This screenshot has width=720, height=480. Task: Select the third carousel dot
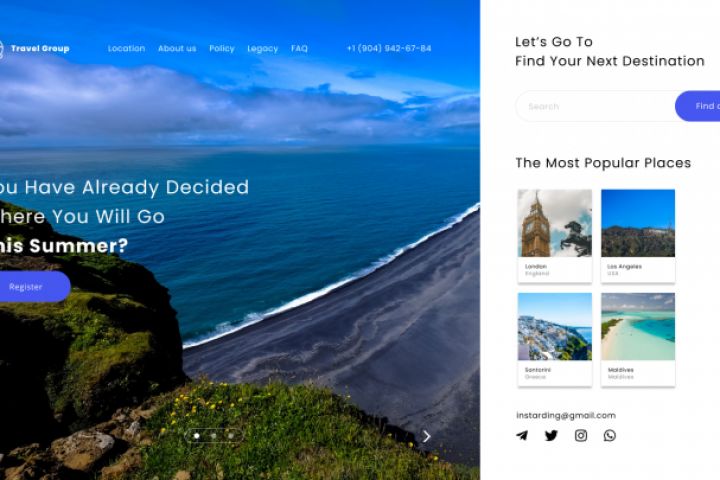(231, 435)
